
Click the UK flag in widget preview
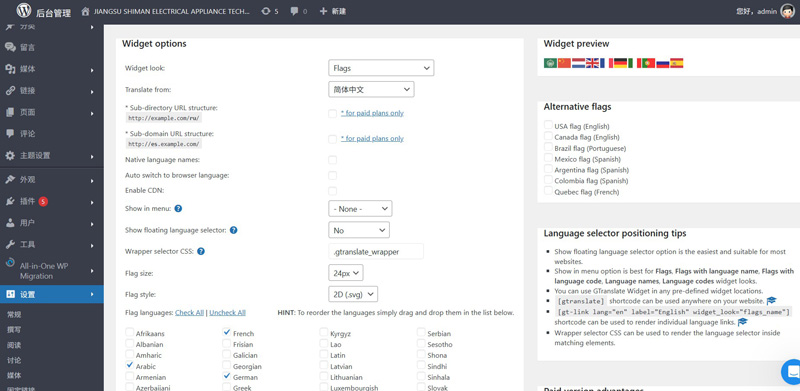[x=592, y=63]
